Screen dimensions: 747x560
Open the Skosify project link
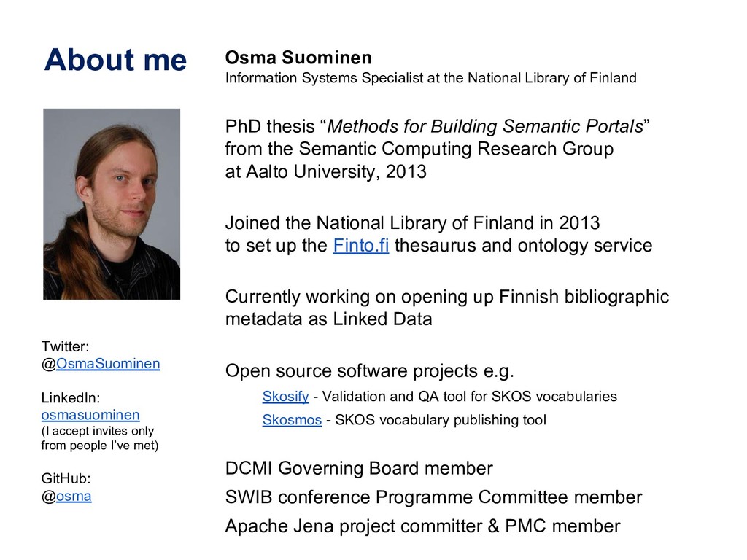coord(285,397)
